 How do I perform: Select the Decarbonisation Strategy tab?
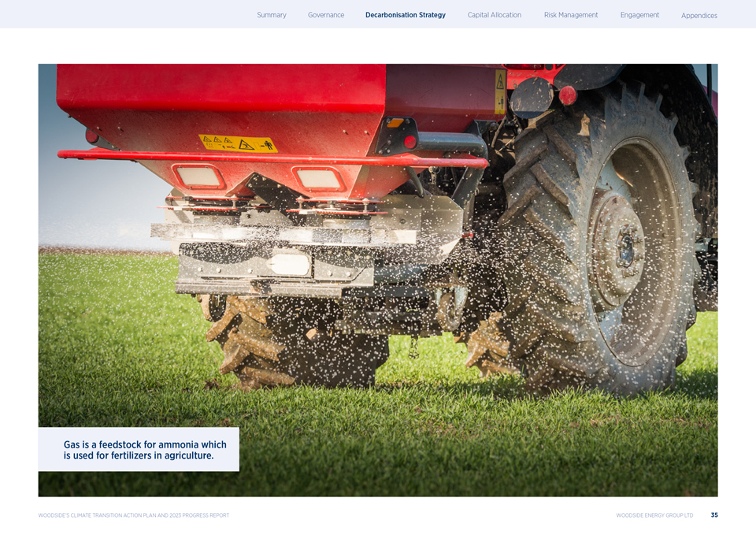click(x=406, y=15)
